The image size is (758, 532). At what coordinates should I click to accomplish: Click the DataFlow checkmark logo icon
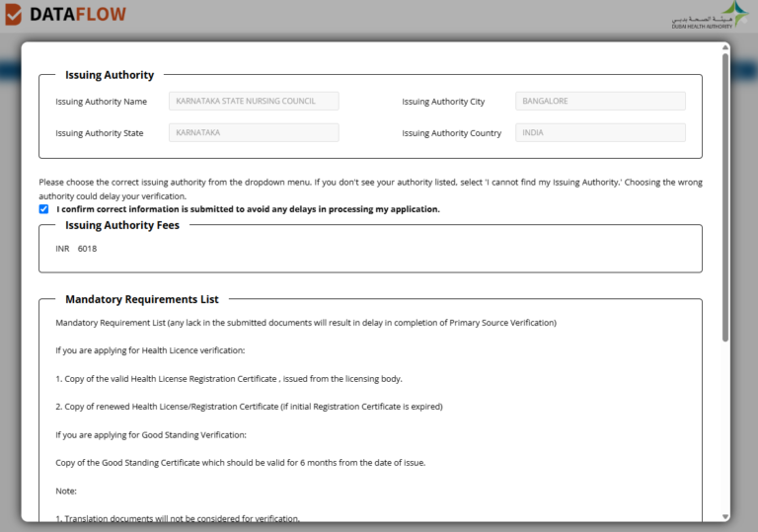[13, 15]
